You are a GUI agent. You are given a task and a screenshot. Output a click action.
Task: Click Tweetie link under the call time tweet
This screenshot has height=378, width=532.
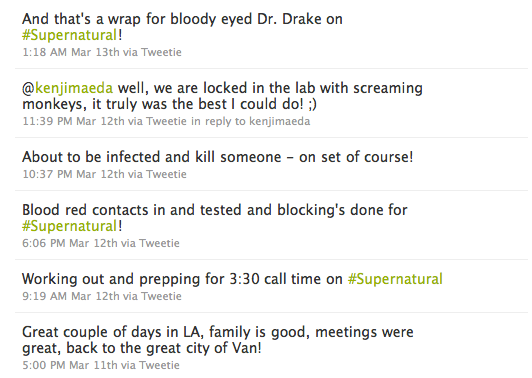coord(162,296)
